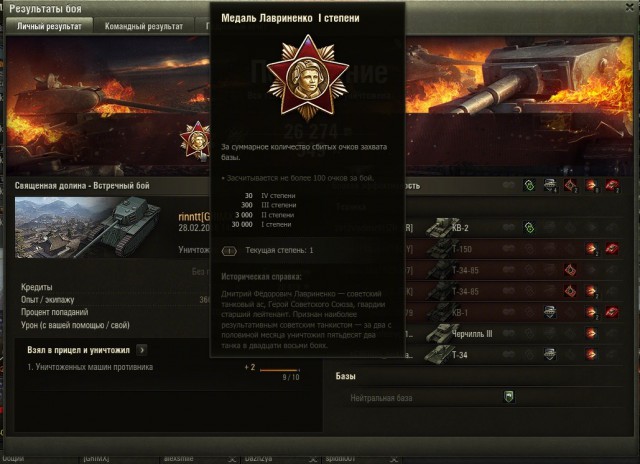Image resolution: width=640 pixels, height=464 pixels.
Task: Click the kill icon in the Т-150 row
Action: coord(612,249)
